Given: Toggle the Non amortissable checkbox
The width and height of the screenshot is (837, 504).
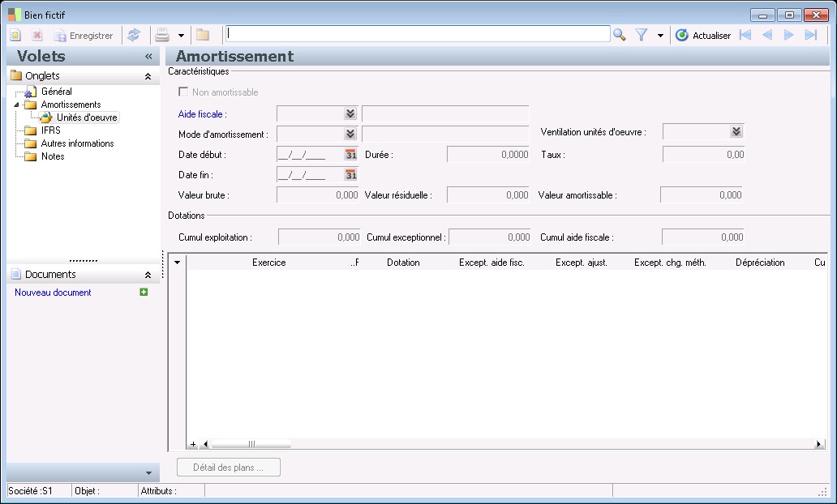Looking at the screenshot, I should (183, 92).
